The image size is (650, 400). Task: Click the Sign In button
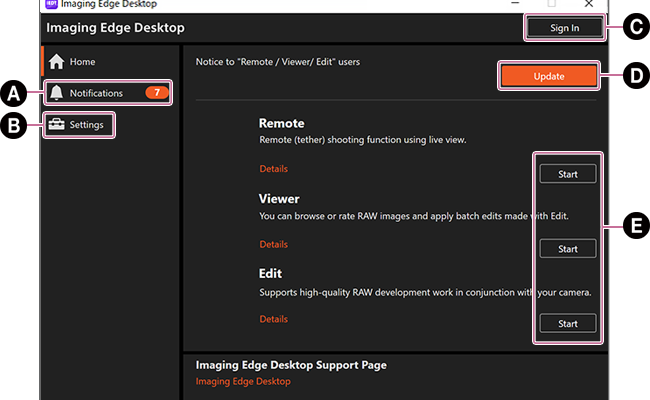(x=565, y=28)
